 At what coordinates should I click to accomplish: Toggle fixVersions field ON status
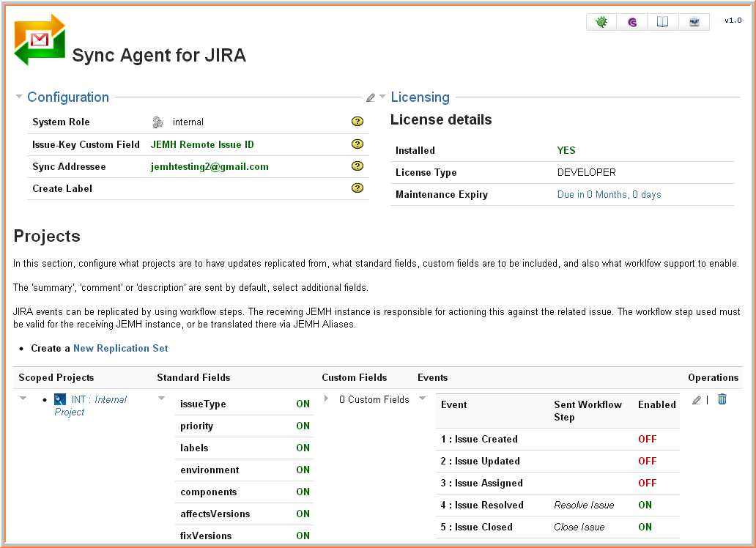click(303, 536)
